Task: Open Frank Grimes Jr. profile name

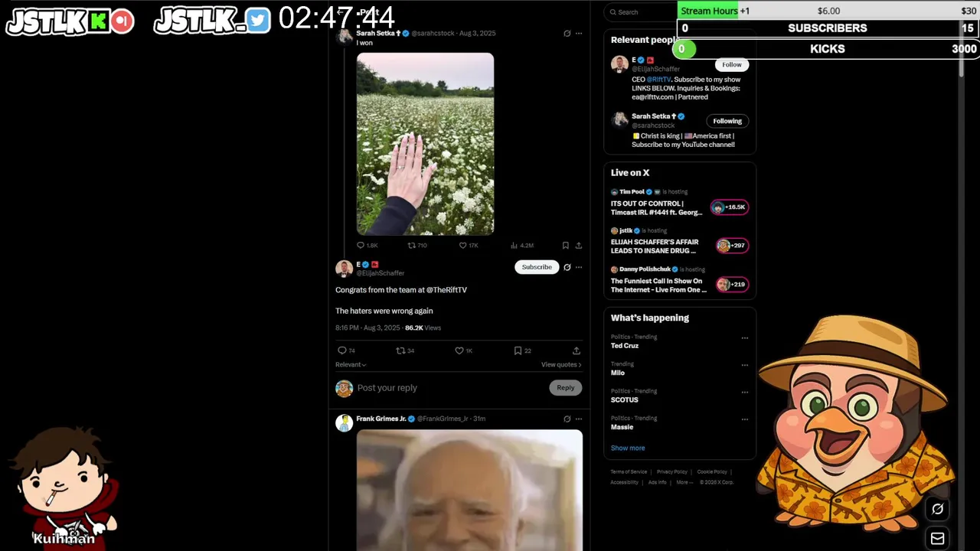Action: (x=381, y=419)
